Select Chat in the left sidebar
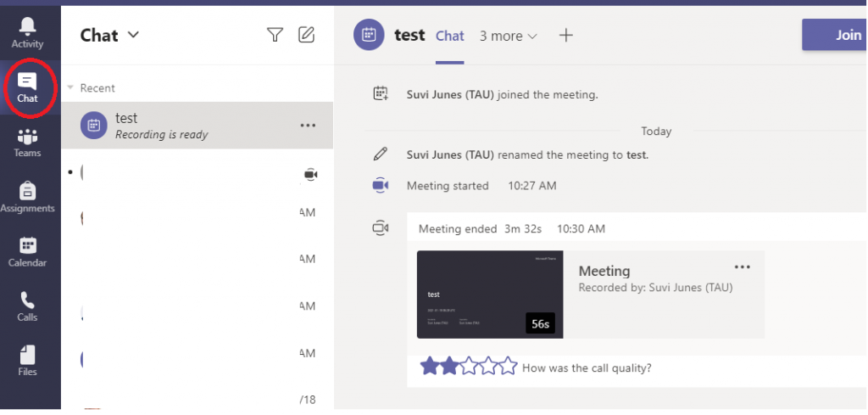The height and width of the screenshot is (415, 868). 27,87
